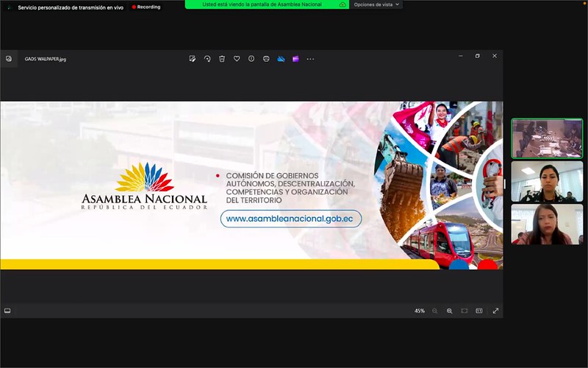Viewport: 588px width, 368px height.
Task: Select the woman in pink video thumbnail
Action: coord(547,224)
